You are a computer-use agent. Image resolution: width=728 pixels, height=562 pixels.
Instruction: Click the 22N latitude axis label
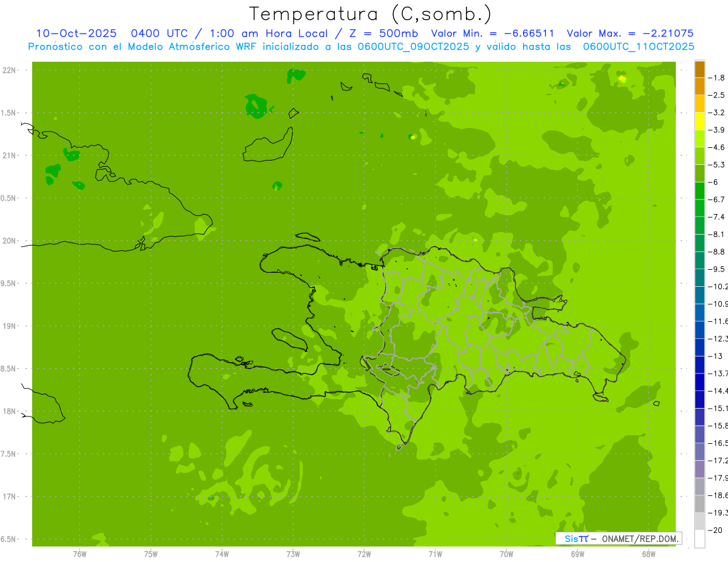click(x=10, y=70)
